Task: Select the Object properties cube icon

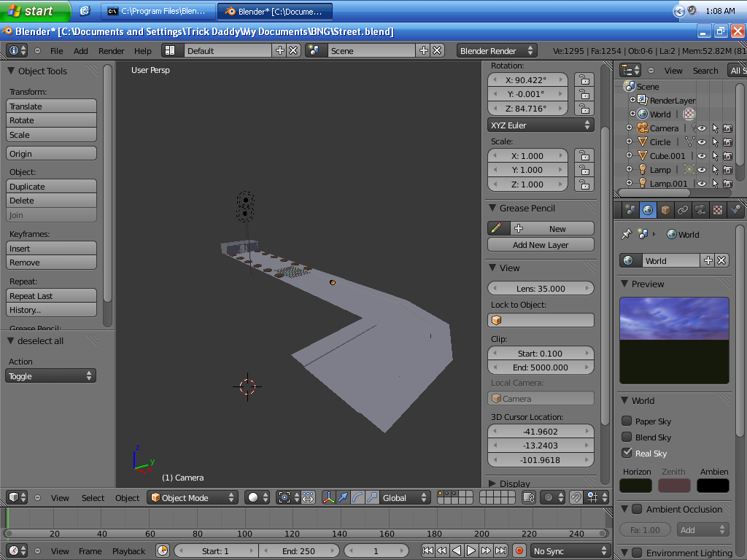Action: tap(665, 209)
